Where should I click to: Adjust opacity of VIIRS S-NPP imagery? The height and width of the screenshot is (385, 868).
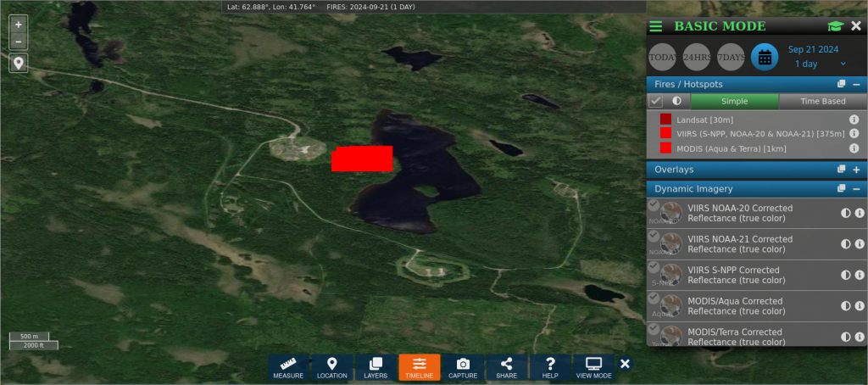pyautogui.click(x=845, y=275)
